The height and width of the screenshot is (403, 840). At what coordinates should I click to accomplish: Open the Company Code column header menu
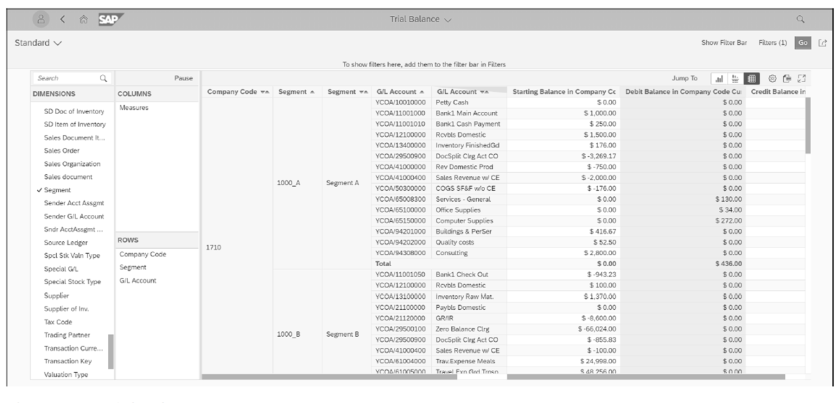(238, 92)
